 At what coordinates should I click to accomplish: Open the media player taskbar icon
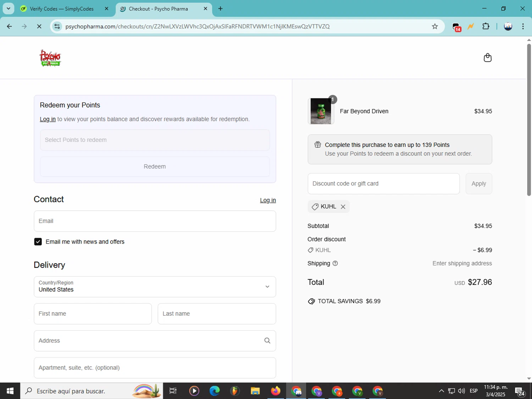pyautogui.click(x=194, y=391)
